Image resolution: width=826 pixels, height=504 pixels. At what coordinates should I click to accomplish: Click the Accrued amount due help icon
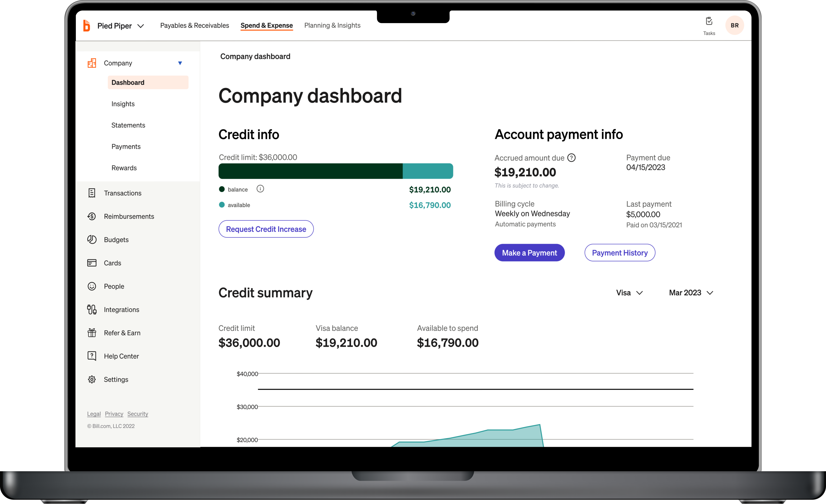pos(572,158)
